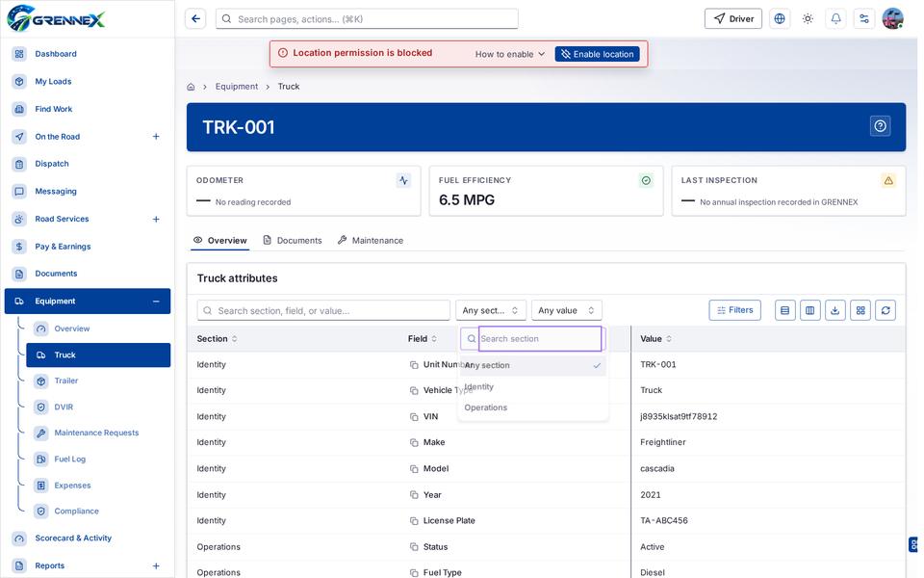Image resolution: width=924 pixels, height=578 pixels.
Task: Copy the Year field icon
Action: [x=414, y=495]
